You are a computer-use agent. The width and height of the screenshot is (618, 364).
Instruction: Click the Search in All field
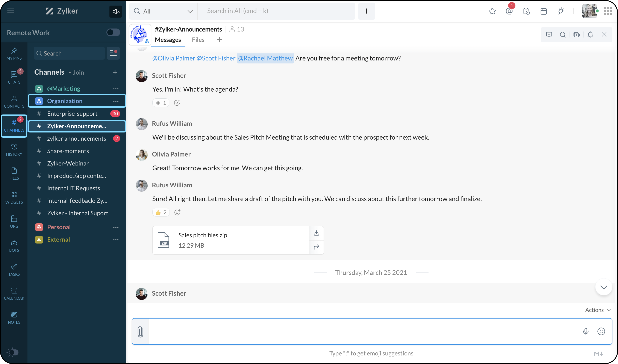tap(276, 11)
